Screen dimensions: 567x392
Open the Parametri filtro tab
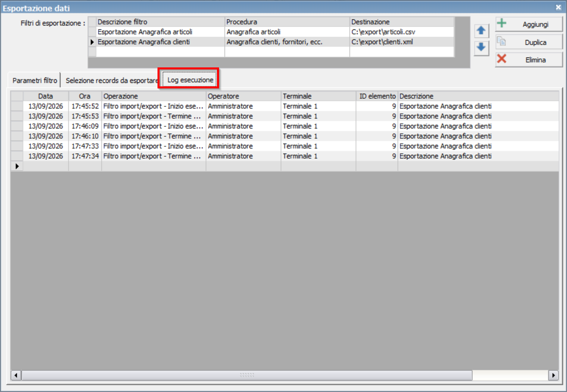pos(34,80)
